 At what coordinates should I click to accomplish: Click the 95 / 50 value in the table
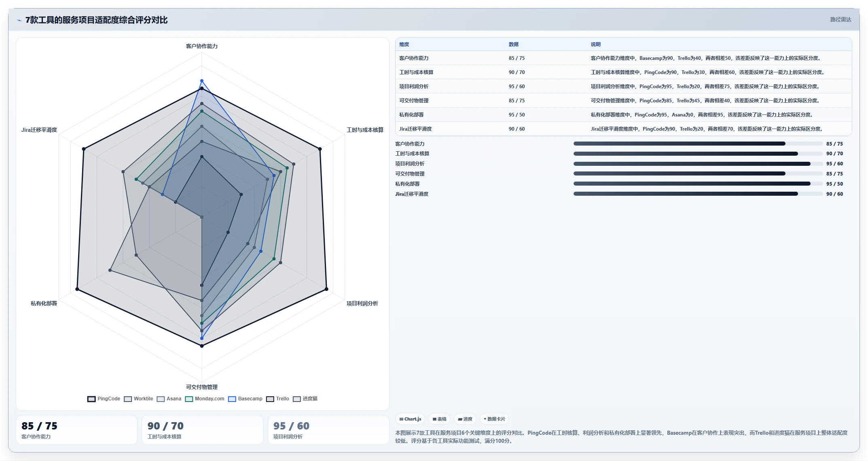coord(517,115)
